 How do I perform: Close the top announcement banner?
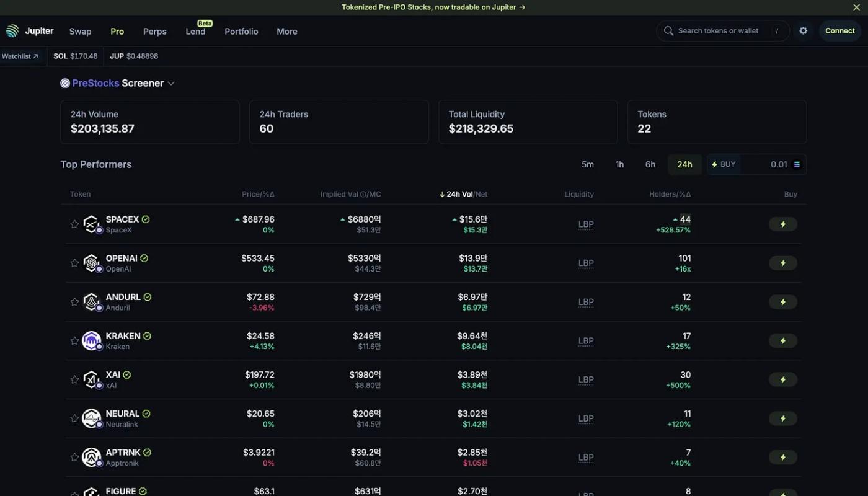(x=857, y=7)
